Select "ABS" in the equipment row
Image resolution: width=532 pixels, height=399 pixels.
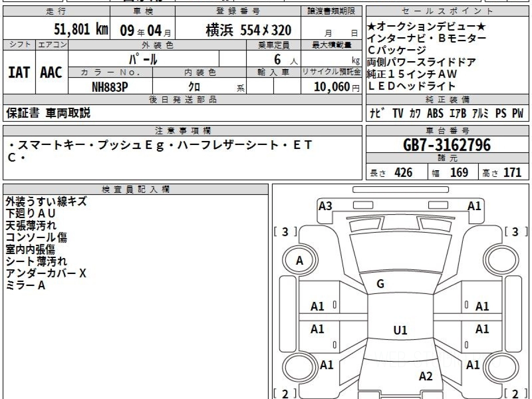tap(435, 113)
